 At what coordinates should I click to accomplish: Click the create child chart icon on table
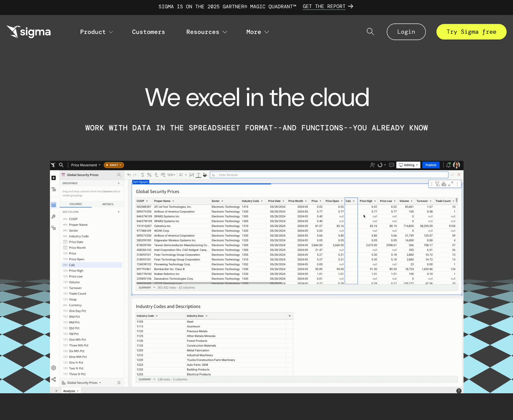(444, 184)
